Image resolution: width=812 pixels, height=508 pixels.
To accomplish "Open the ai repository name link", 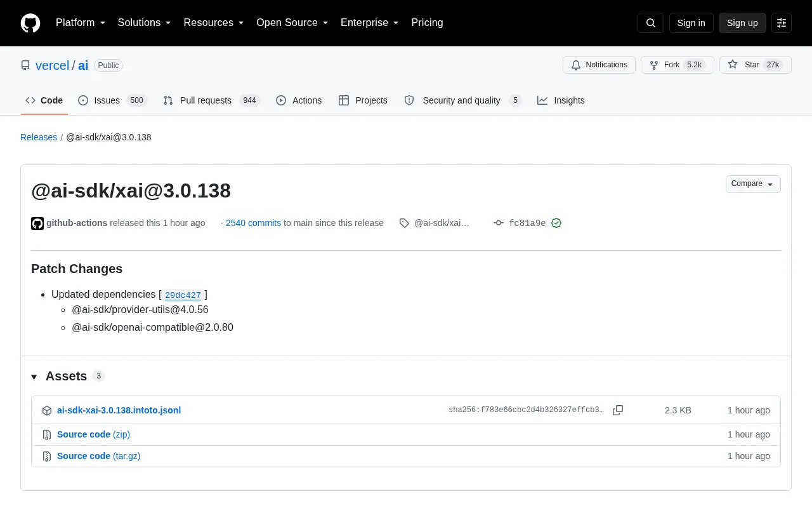I will [83, 65].
